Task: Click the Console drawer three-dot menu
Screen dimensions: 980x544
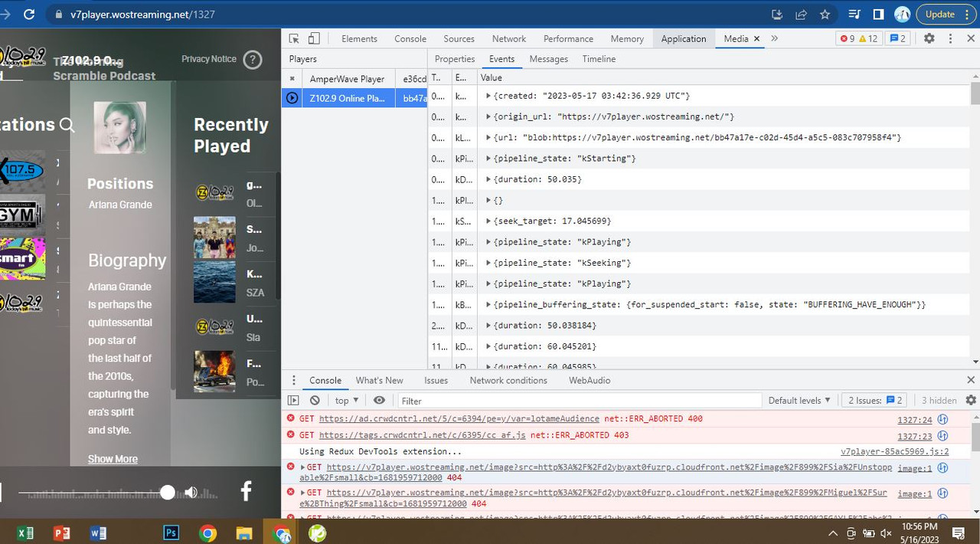Action: (x=292, y=380)
